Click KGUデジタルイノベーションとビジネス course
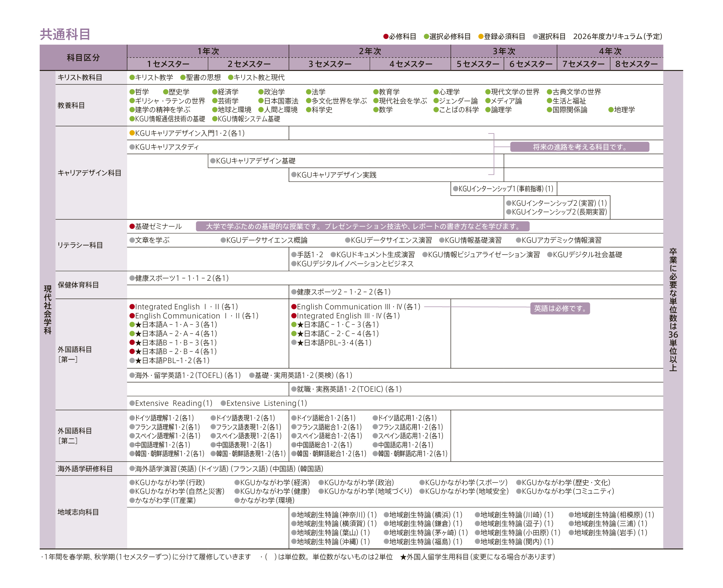Image resolution: width=723 pixels, height=588 pixels. click(x=352, y=264)
